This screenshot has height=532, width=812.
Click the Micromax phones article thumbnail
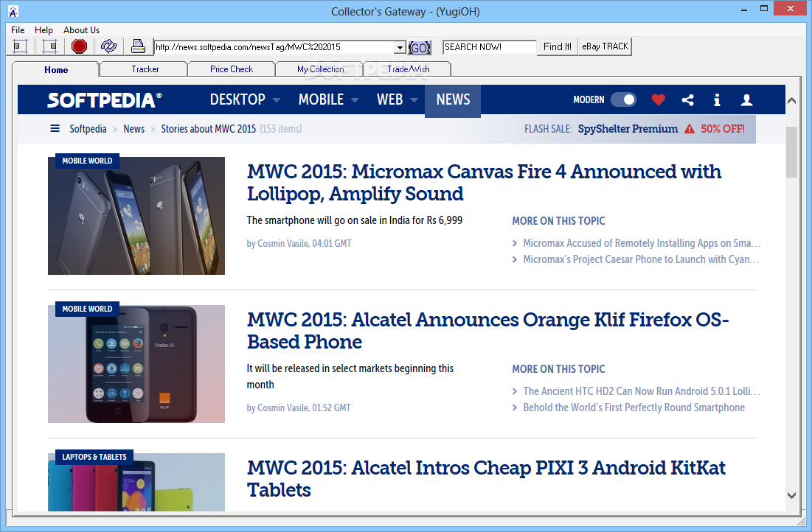pos(136,216)
